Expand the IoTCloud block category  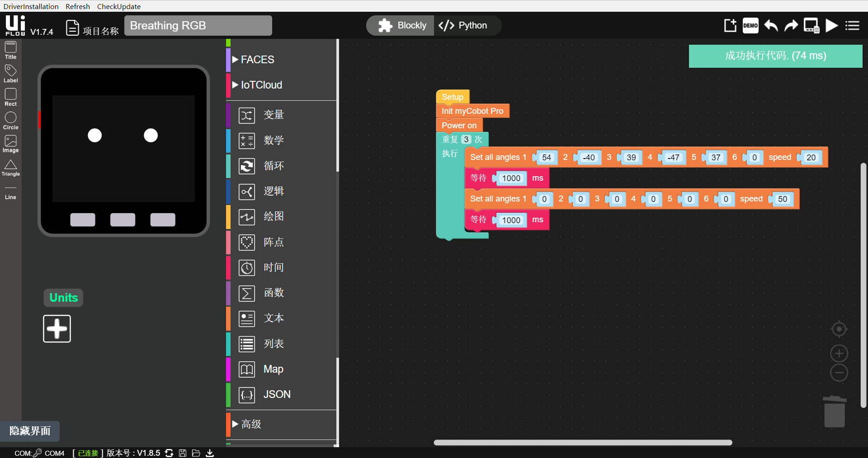coord(261,85)
